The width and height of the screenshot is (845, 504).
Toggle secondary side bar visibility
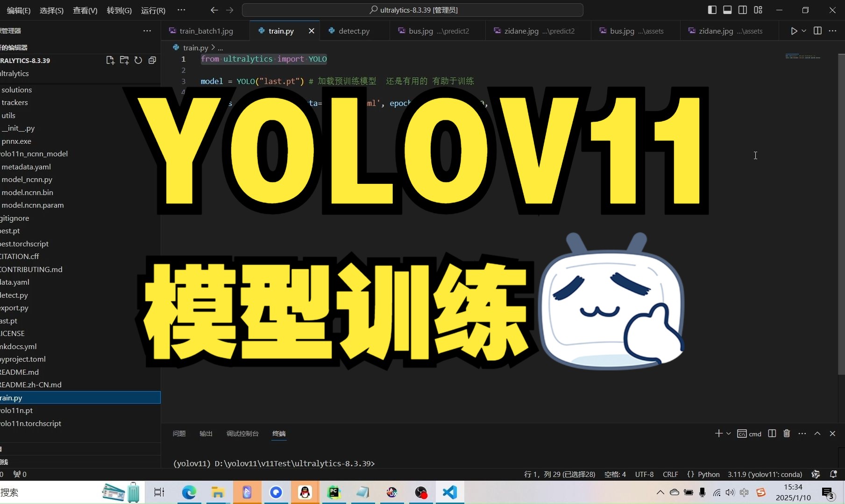pos(743,10)
